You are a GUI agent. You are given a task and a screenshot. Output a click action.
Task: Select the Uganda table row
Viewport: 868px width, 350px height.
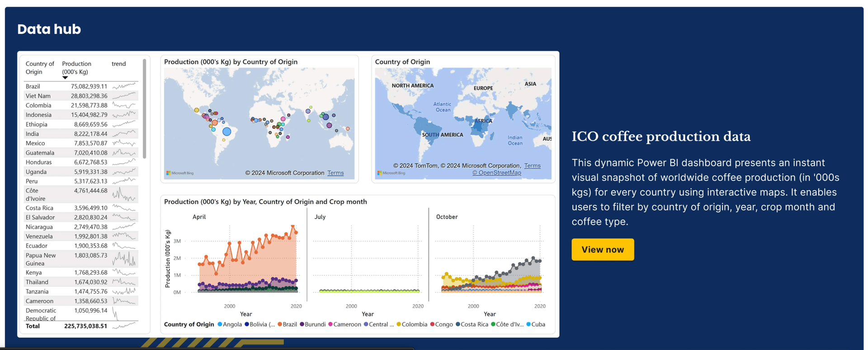(81, 172)
